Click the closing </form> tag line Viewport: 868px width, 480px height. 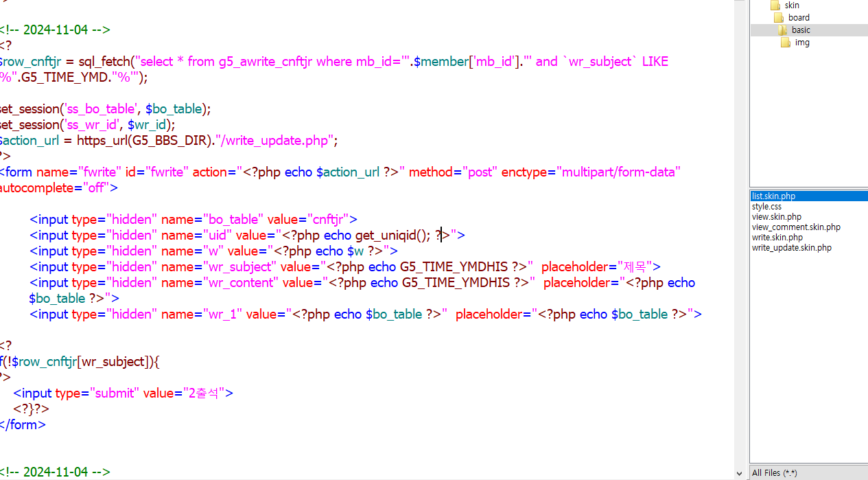point(23,425)
